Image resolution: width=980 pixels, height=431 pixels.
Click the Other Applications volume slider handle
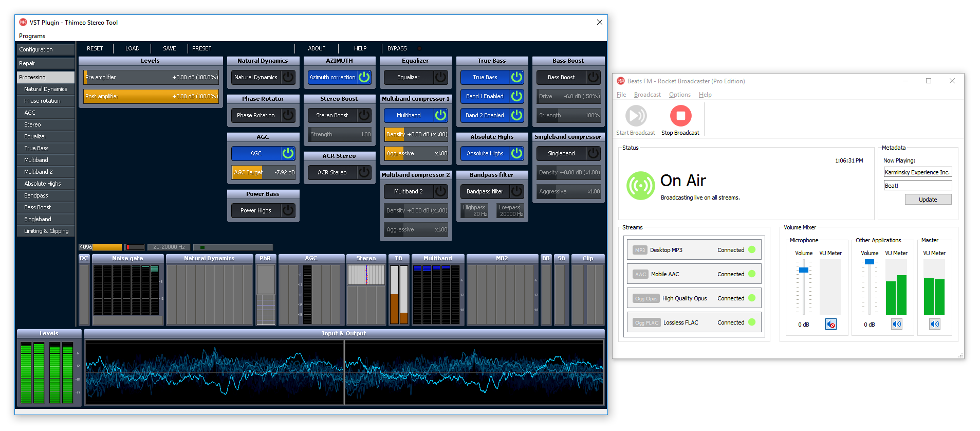click(x=870, y=262)
